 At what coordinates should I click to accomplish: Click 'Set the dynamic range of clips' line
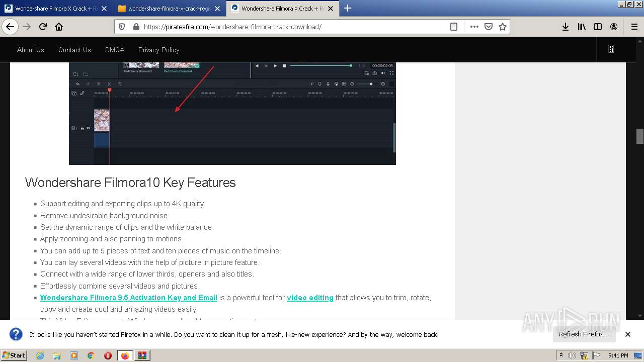[127, 227]
